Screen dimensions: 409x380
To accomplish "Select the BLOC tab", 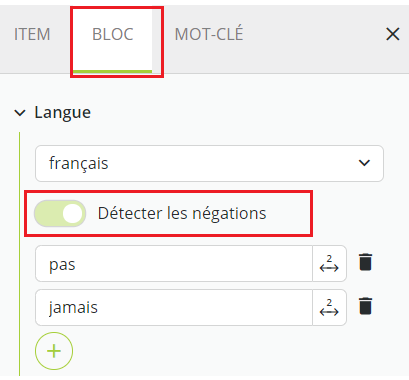I will pyautogui.click(x=113, y=34).
